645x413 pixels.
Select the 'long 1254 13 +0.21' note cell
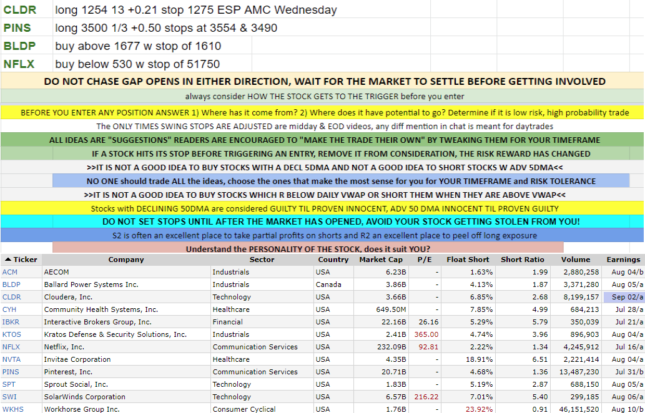click(x=241, y=9)
